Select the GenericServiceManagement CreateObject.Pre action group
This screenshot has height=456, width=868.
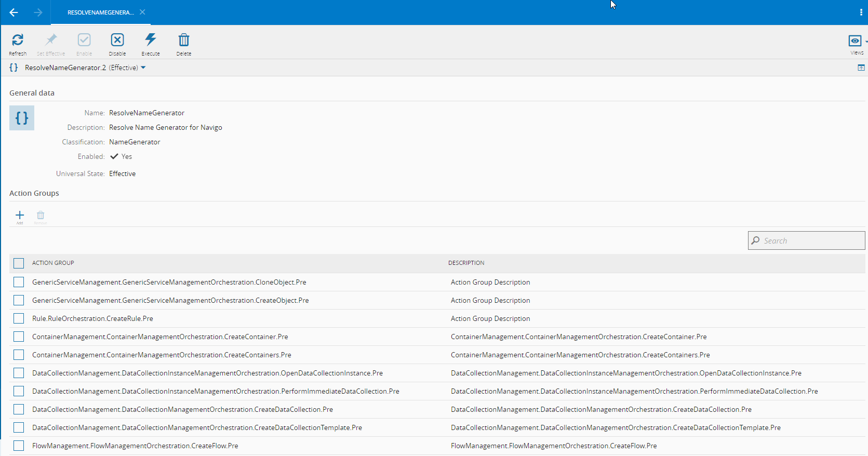pyautogui.click(x=170, y=300)
